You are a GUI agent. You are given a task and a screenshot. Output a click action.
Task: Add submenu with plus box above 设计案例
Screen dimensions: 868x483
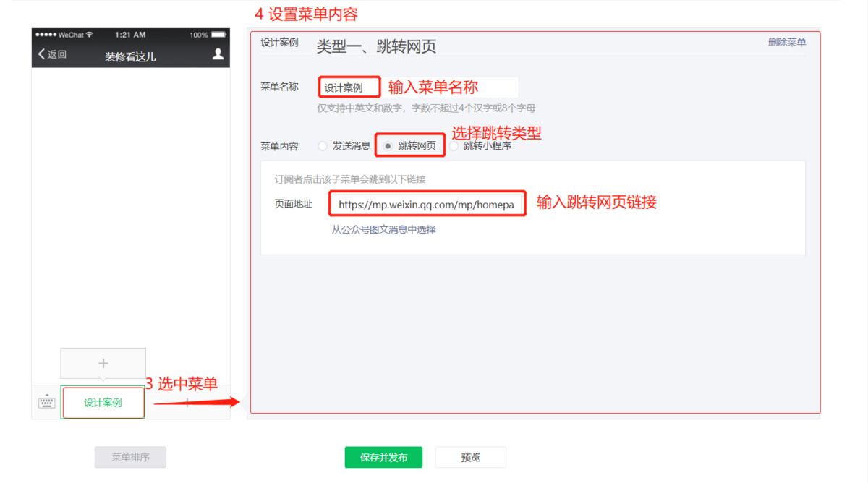click(x=103, y=363)
